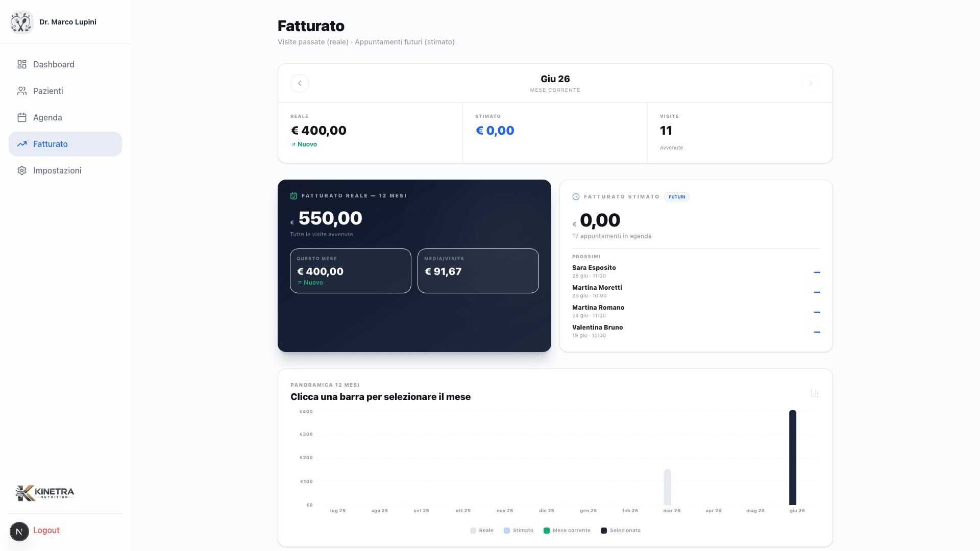Viewport: 980px width, 551px height.
Task: Click the Questo Mese € 400,00 card
Action: point(351,271)
